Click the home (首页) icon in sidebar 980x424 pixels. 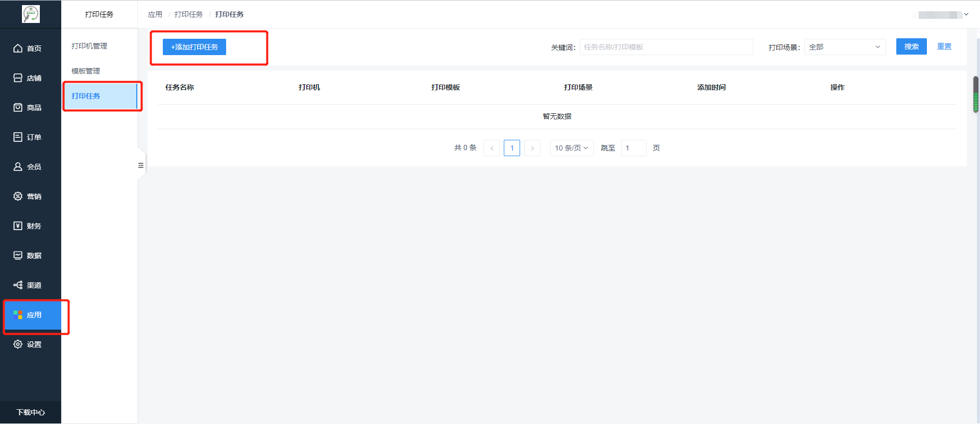click(18, 48)
